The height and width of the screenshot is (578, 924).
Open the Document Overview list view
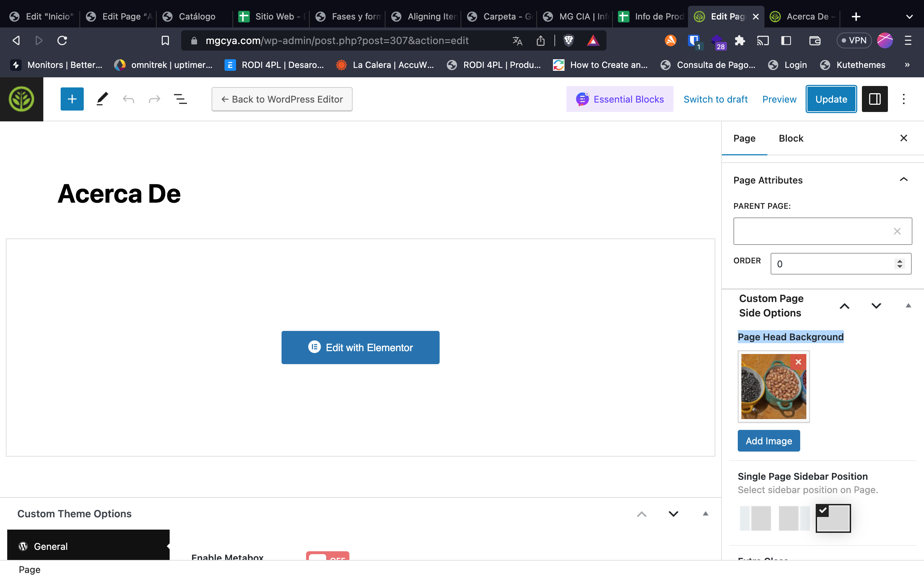[180, 99]
